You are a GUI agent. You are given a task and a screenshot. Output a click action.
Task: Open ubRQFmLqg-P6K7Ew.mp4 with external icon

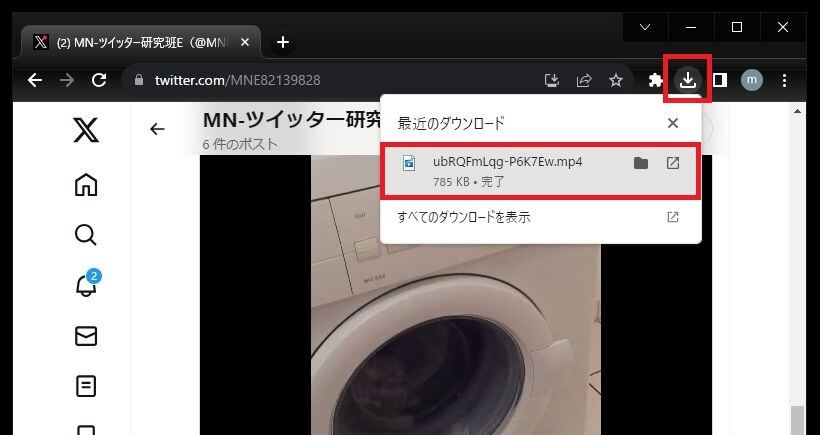(x=673, y=163)
